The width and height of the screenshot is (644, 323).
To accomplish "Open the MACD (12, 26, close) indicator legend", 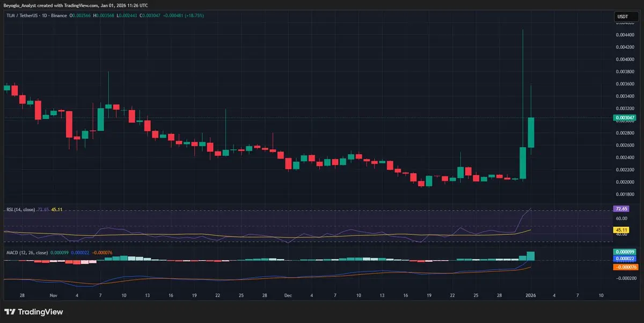I will point(27,252).
